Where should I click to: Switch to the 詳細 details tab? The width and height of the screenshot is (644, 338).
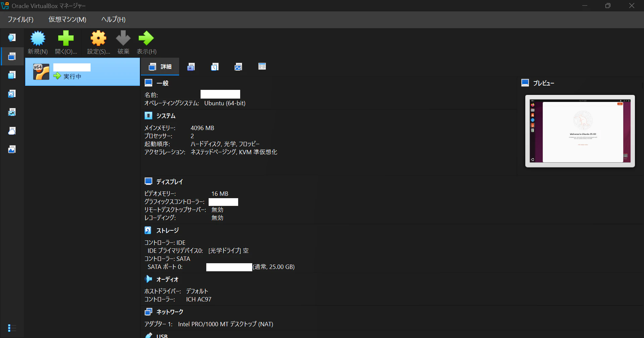(x=160, y=67)
